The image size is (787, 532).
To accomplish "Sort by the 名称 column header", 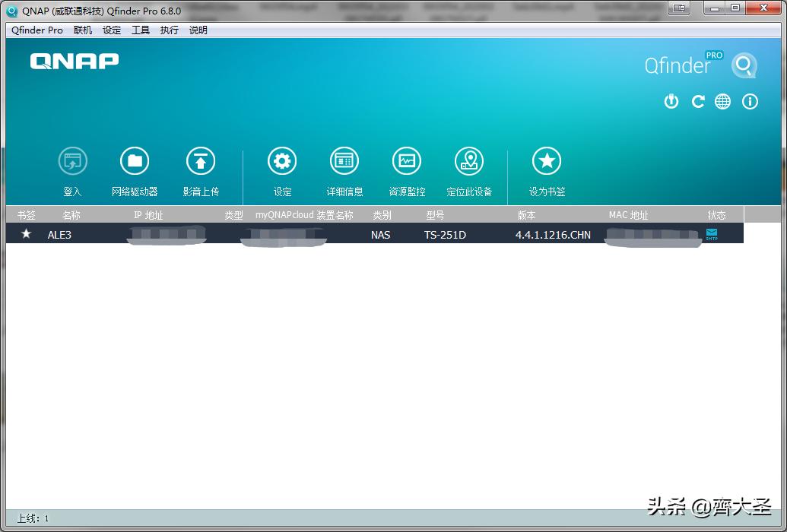I will coord(71,215).
